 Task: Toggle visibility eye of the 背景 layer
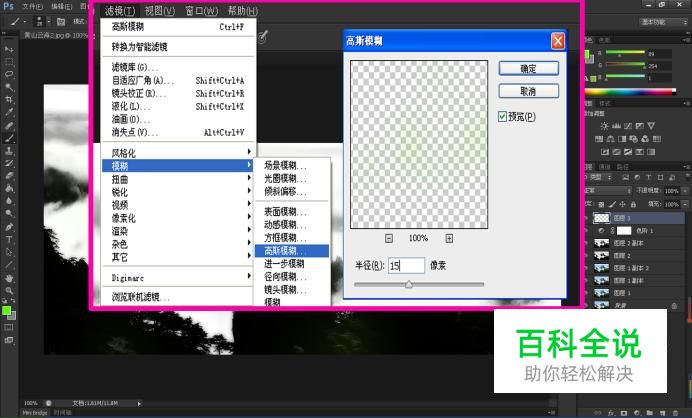(x=587, y=305)
